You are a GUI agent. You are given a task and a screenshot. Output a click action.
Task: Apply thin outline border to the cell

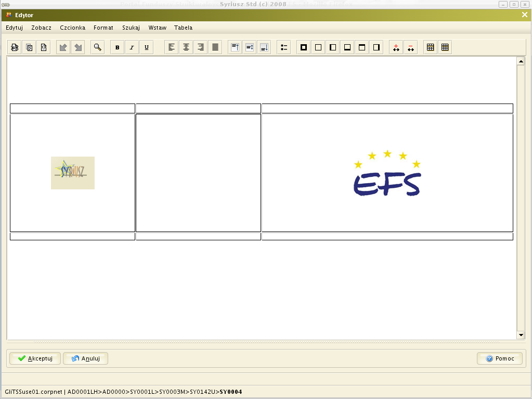[x=318, y=47]
